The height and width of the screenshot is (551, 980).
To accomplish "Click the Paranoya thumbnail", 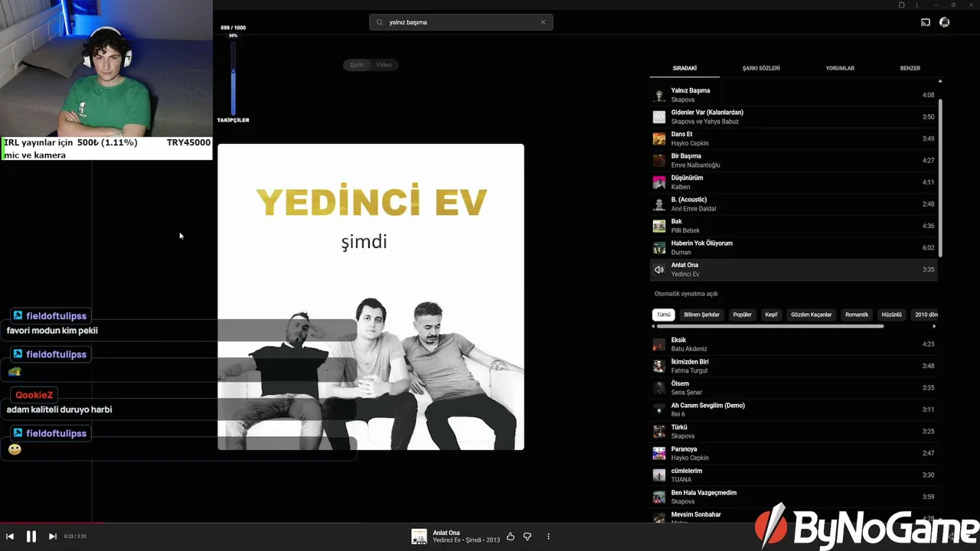I will [x=659, y=453].
